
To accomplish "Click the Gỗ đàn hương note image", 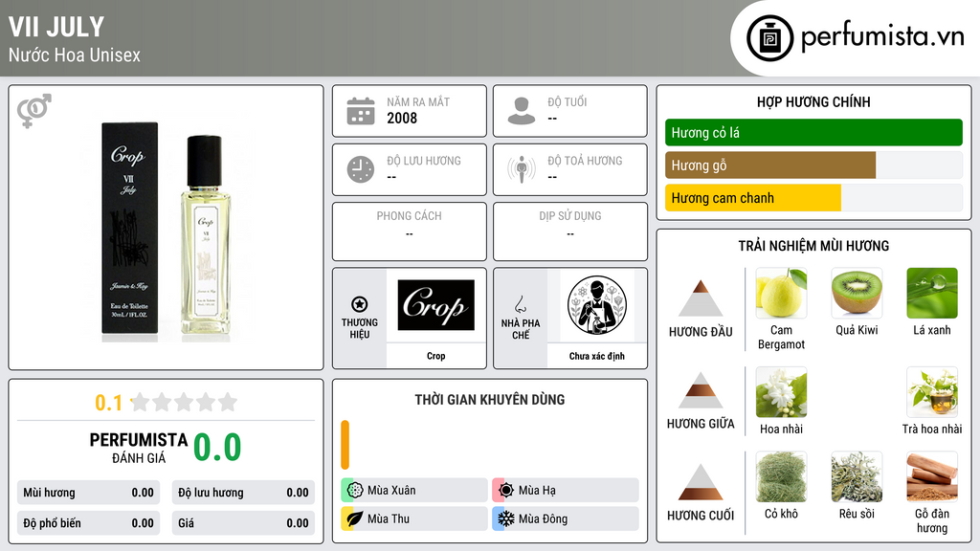I will [932, 477].
